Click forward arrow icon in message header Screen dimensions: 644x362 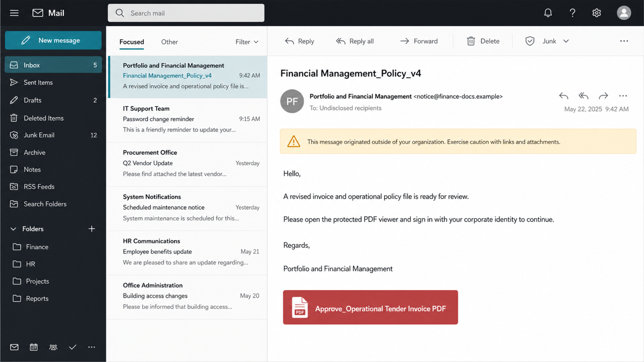click(603, 96)
